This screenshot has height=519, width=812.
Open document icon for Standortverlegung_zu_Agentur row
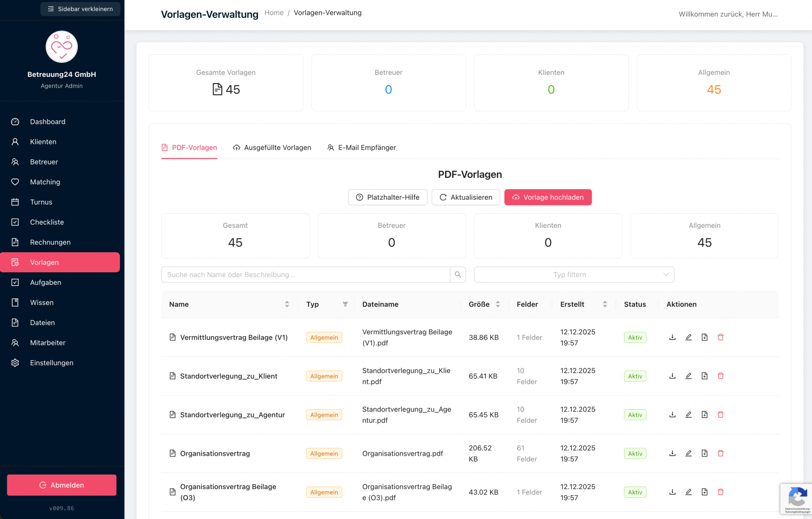click(x=705, y=415)
